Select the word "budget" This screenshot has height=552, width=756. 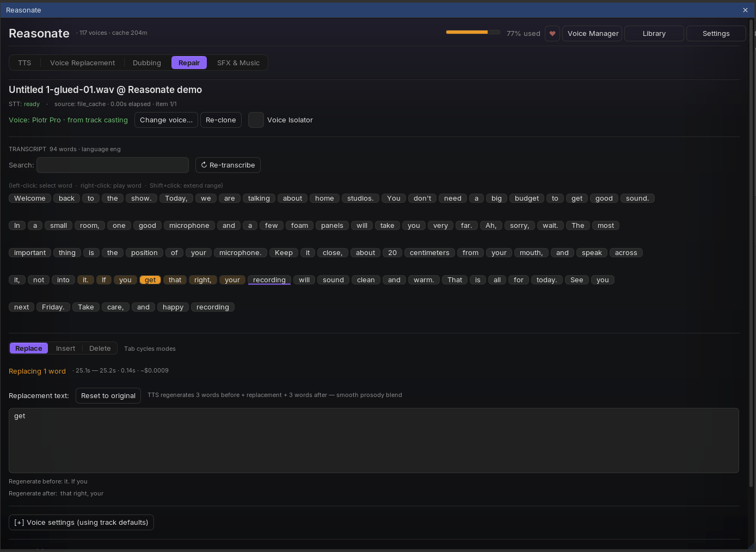tap(527, 199)
